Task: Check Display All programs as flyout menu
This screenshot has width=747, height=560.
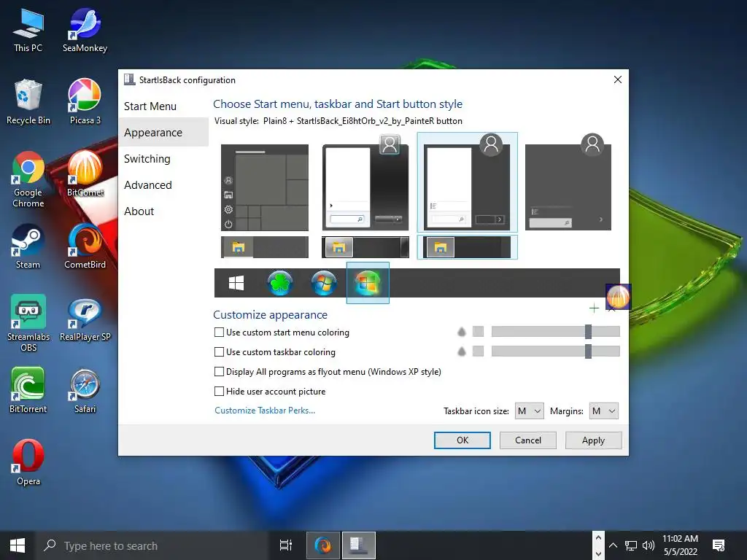Action: click(x=328, y=371)
